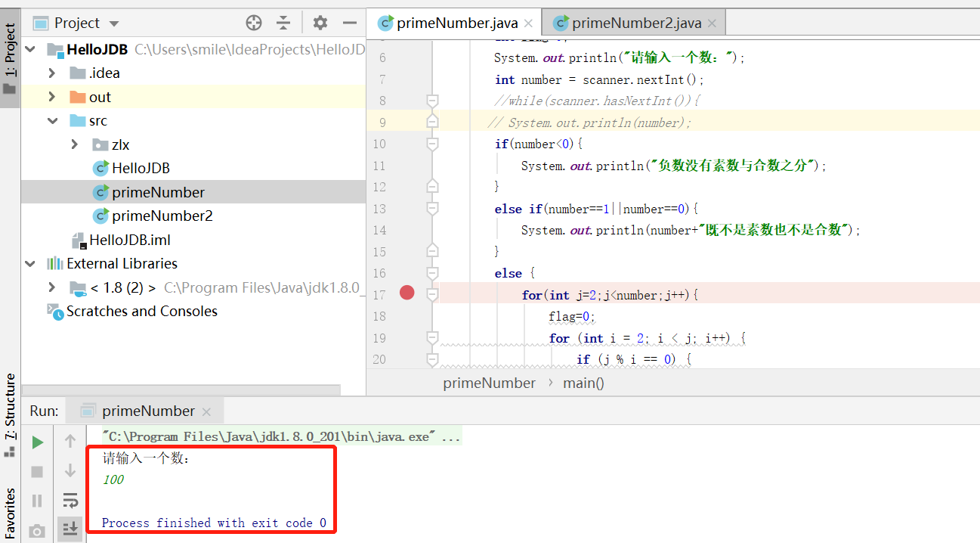
Task: Close the primeNumber2.java editor tab
Action: [712, 24]
